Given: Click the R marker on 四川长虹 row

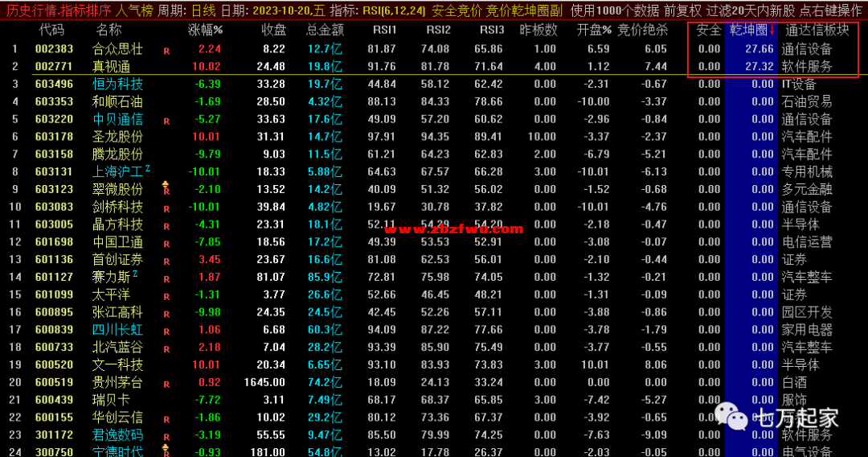Looking at the screenshot, I should [x=166, y=332].
